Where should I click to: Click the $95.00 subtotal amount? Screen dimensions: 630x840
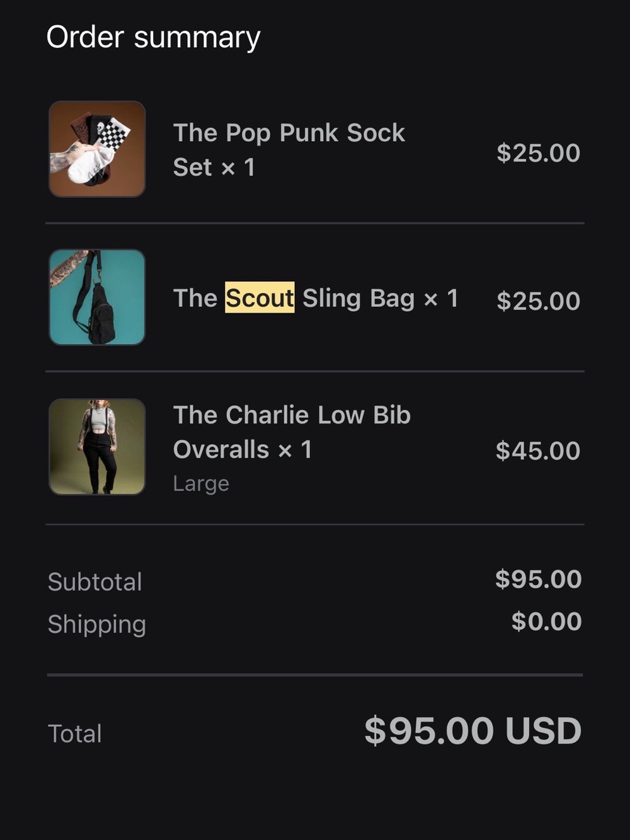pyautogui.click(x=538, y=579)
